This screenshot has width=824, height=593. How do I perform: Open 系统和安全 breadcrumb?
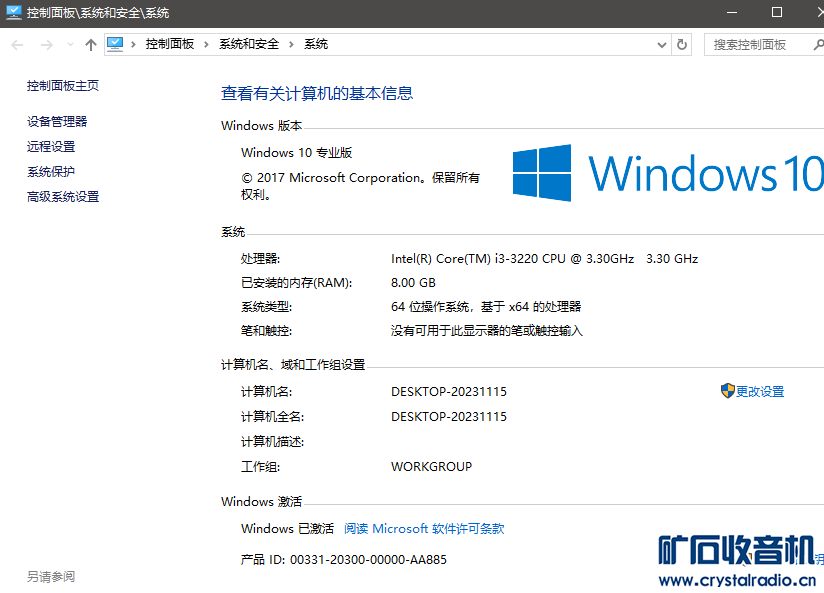(249, 44)
